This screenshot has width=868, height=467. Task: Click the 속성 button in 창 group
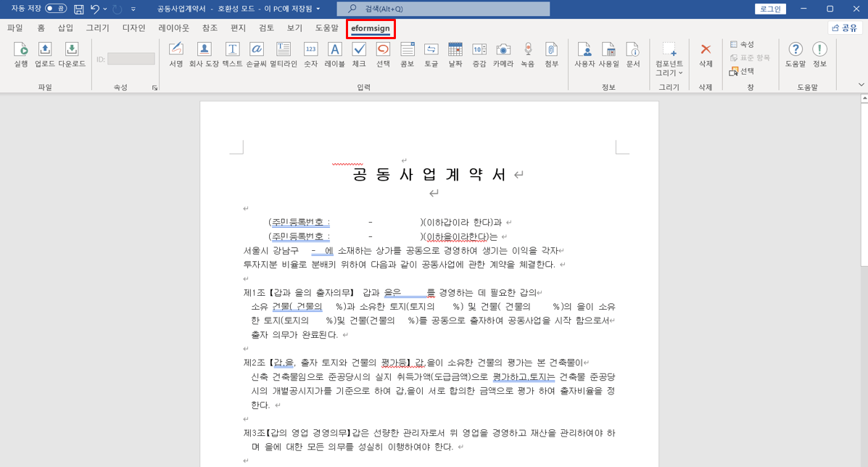pyautogui.click(x=742, y=44)
